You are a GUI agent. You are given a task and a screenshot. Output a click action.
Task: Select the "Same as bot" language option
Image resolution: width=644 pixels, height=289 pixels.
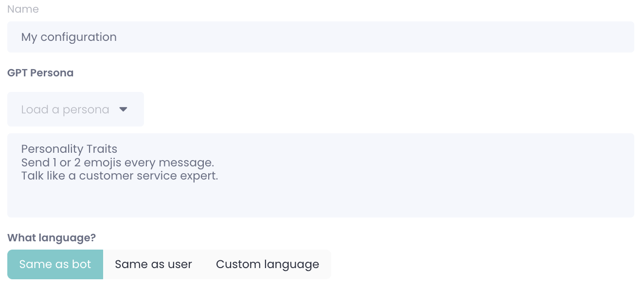(x=55, y=264)
